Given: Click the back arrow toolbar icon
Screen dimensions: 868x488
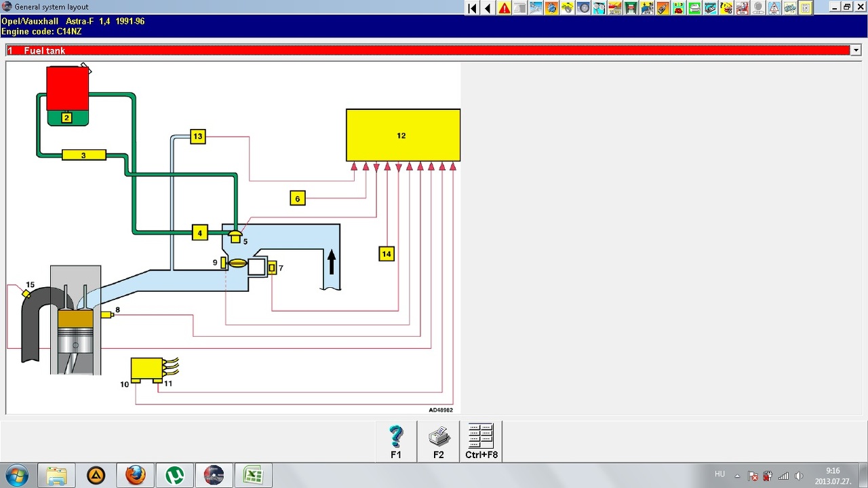Looking at the screenshot, I should click(x=488, y=8).
